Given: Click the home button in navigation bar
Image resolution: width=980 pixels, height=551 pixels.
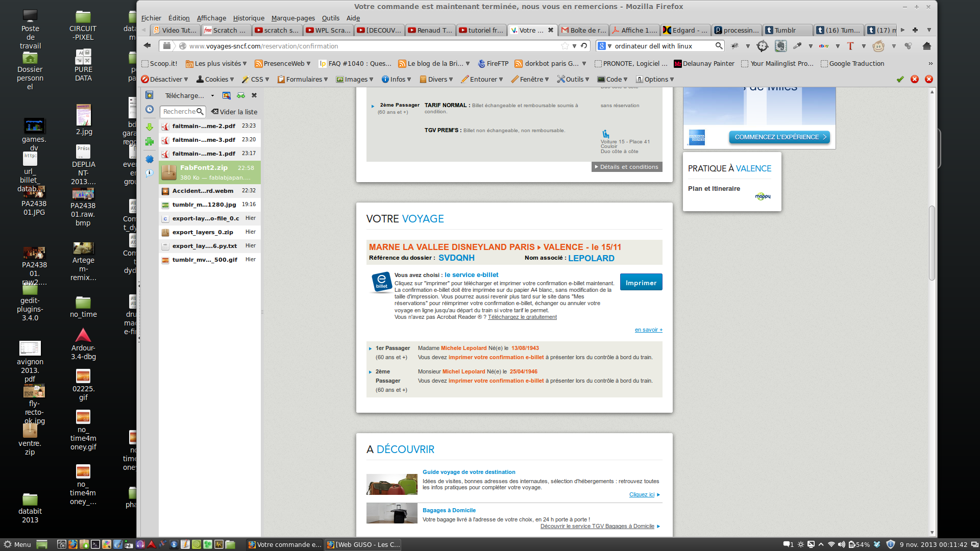Looking at the screenshot, I should (927, 46).
